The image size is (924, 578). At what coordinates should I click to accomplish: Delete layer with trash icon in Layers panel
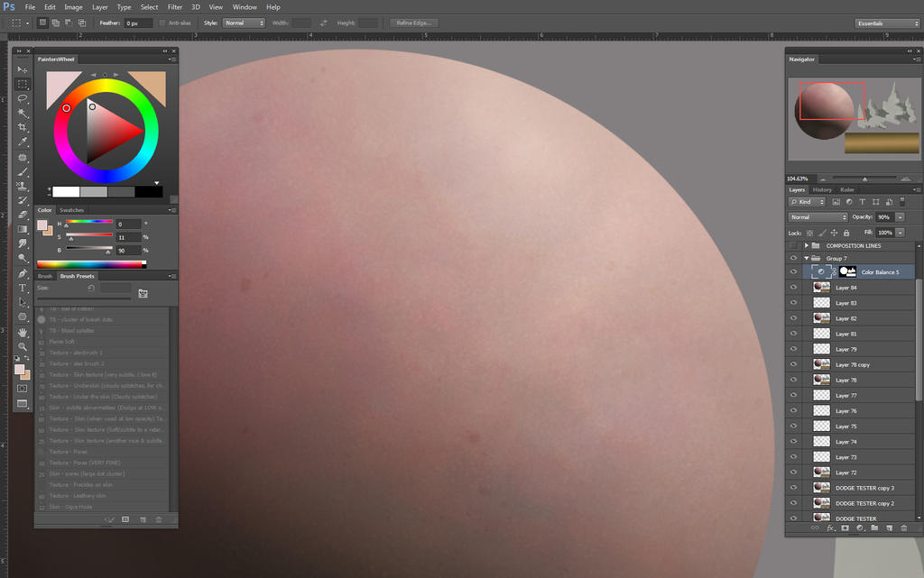(904, 528)
